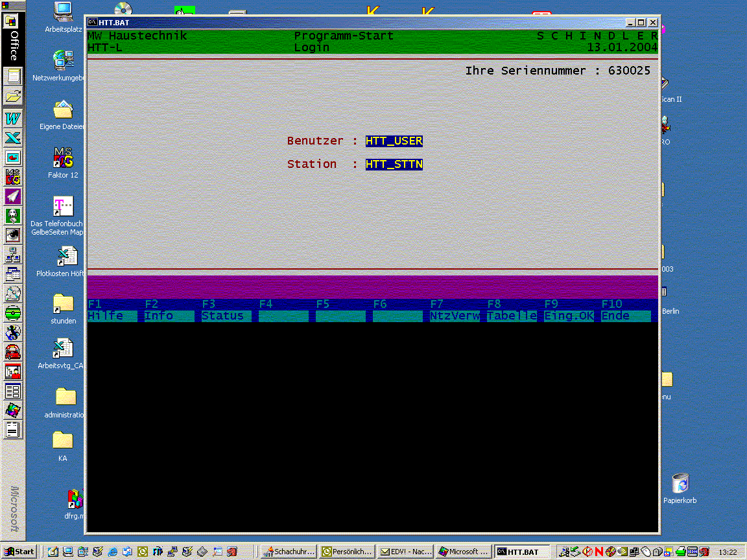The height and width of the screenshot is (560, 747).
Task: Click the F3 Status function label
Action: click(x=226, y=316)
